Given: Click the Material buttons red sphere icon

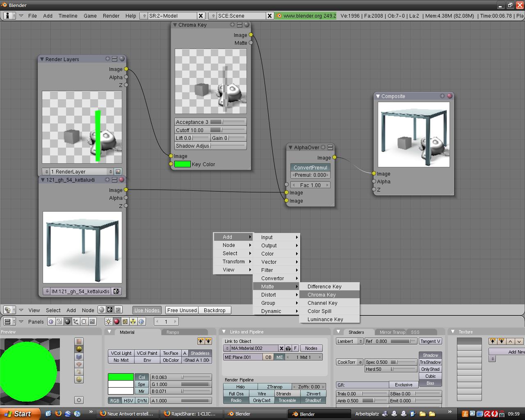Looking at the screenshot, I should tap(117, 322).
